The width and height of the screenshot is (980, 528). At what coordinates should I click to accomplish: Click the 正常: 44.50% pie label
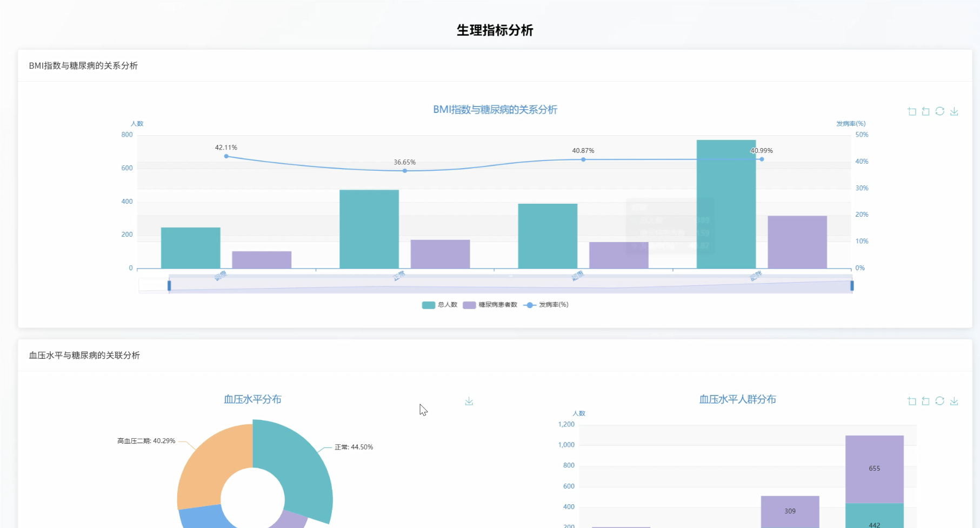pos(354,447)
